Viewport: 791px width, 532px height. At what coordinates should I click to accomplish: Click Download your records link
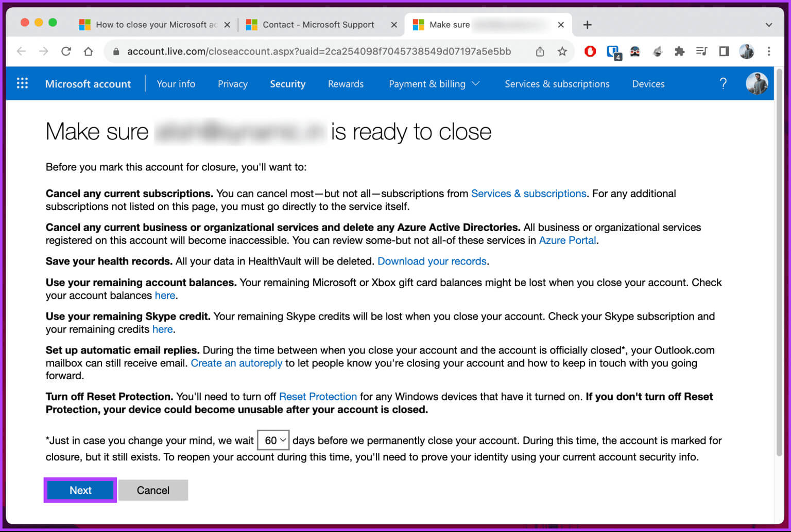point(432,261)
